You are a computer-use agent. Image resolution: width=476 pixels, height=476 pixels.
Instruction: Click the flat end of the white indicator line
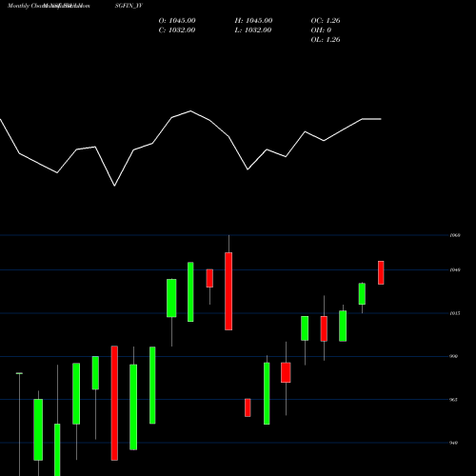(x=371, y=119)
